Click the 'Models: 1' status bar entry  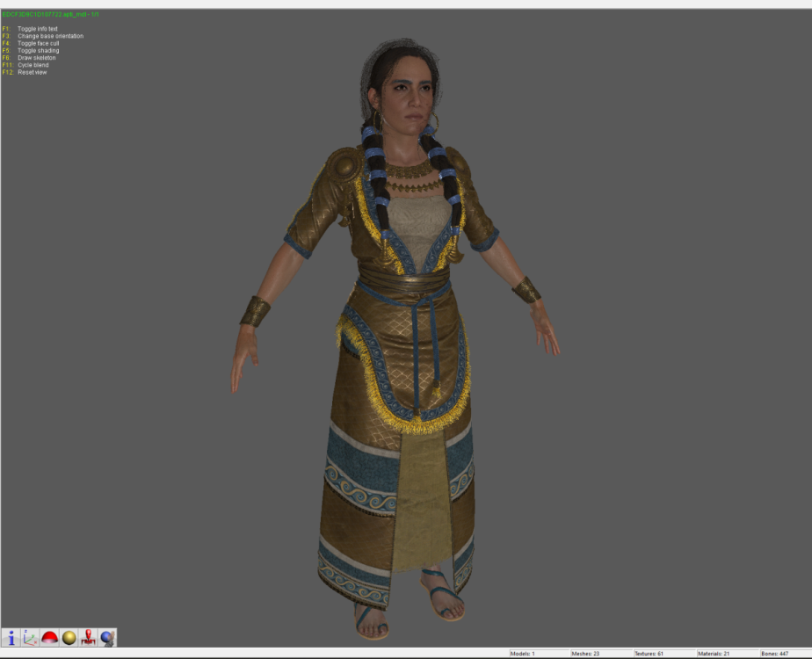(x=523, y=654)
